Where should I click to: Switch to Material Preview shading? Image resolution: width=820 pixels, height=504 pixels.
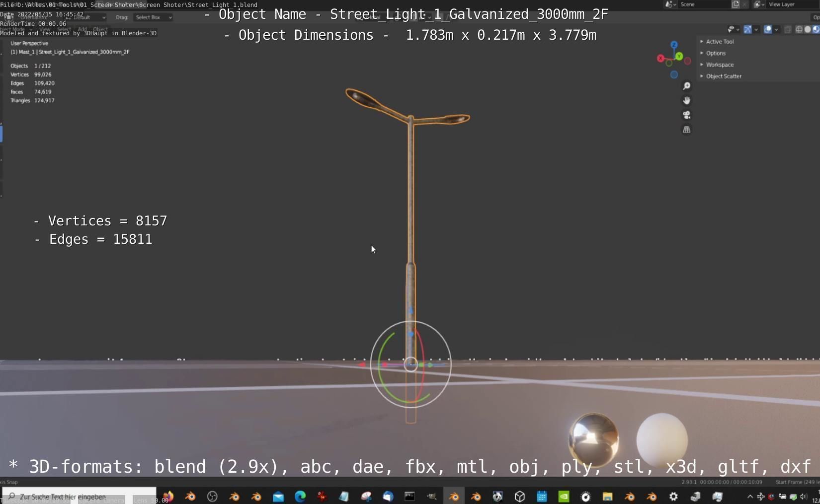[x=816, y=29]
